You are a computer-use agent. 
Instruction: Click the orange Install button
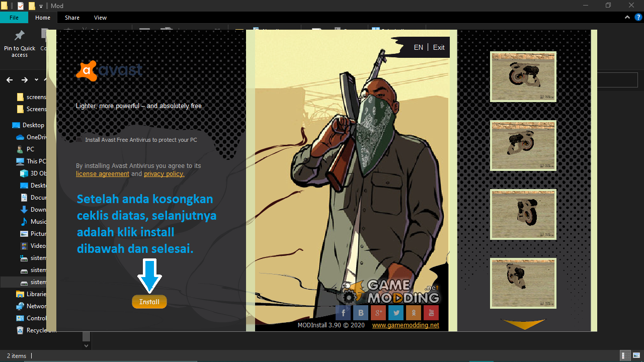tap(149, 302)
